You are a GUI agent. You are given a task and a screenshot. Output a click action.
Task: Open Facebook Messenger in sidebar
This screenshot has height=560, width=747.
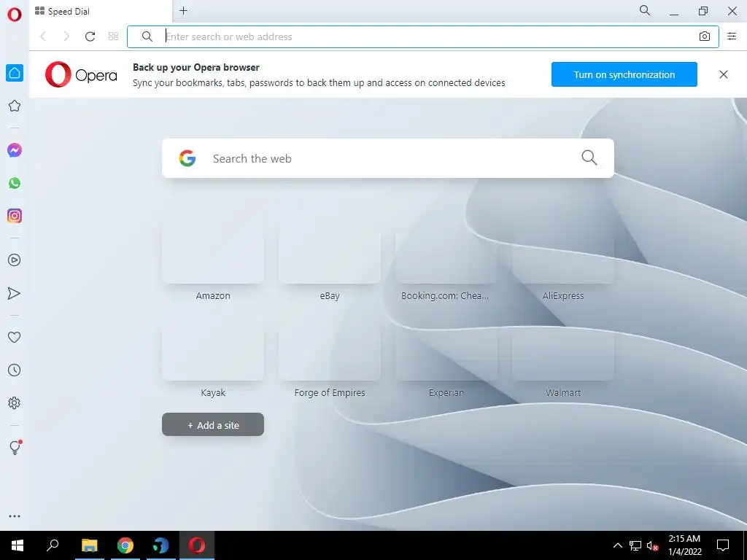[x=15, y=150]
